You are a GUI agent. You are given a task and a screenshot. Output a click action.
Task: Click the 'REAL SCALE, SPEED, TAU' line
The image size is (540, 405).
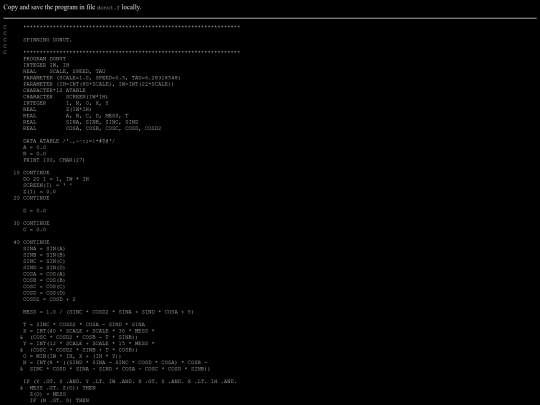tap(64, 71)
